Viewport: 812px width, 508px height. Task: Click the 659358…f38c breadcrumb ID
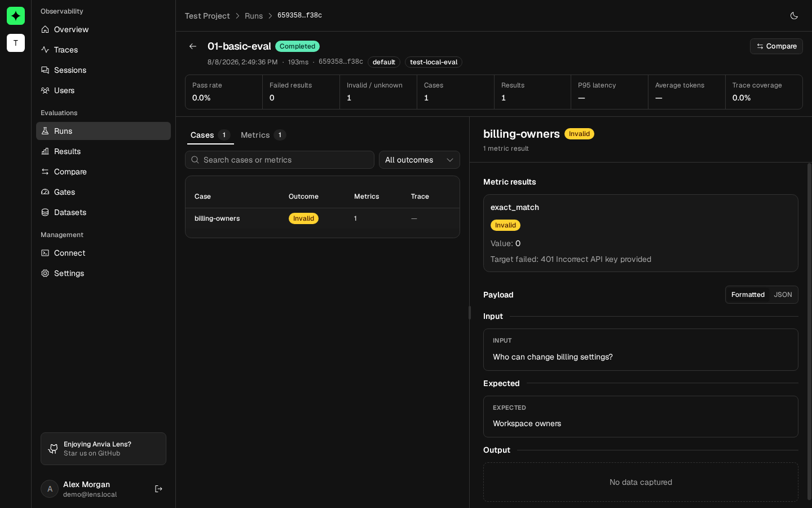coord(299,15)
